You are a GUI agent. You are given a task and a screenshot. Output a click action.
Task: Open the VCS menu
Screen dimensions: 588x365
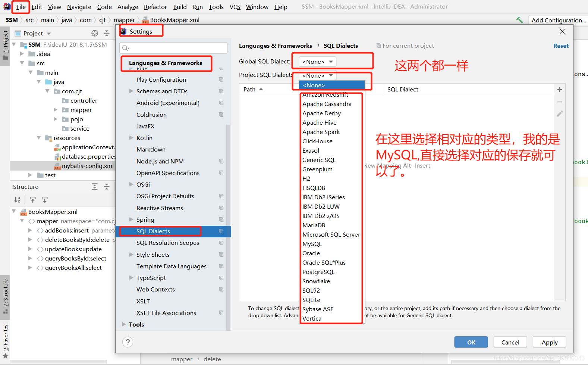(235, 7)
